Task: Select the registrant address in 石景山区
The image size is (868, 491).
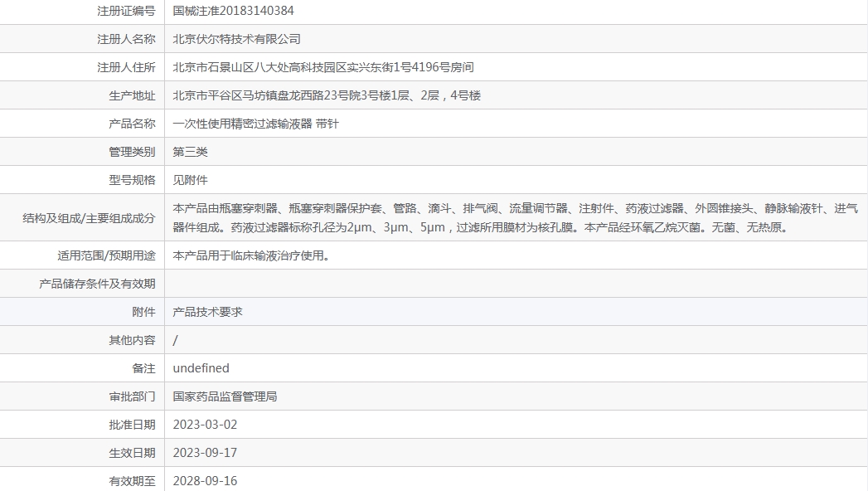Action: coord(323,67)
